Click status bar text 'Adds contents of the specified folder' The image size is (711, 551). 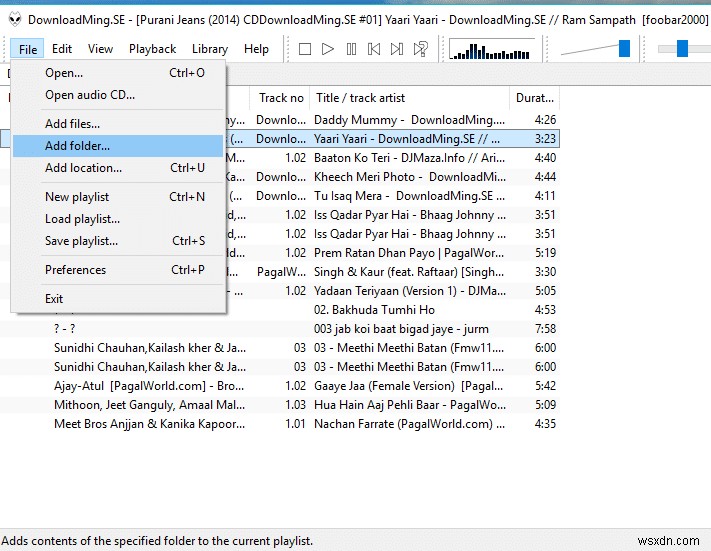click(x=157, y=541)
